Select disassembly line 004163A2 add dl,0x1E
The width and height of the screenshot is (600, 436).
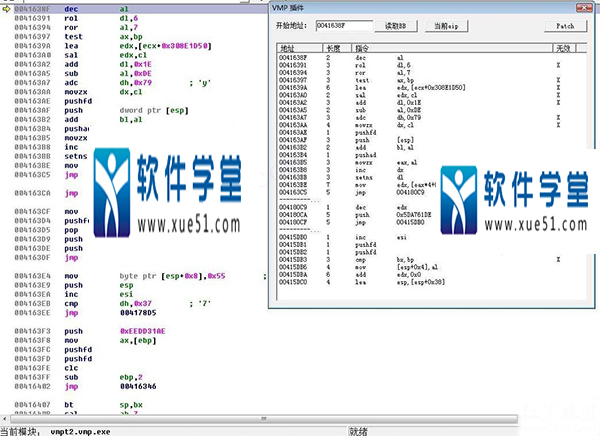[140, 64]
